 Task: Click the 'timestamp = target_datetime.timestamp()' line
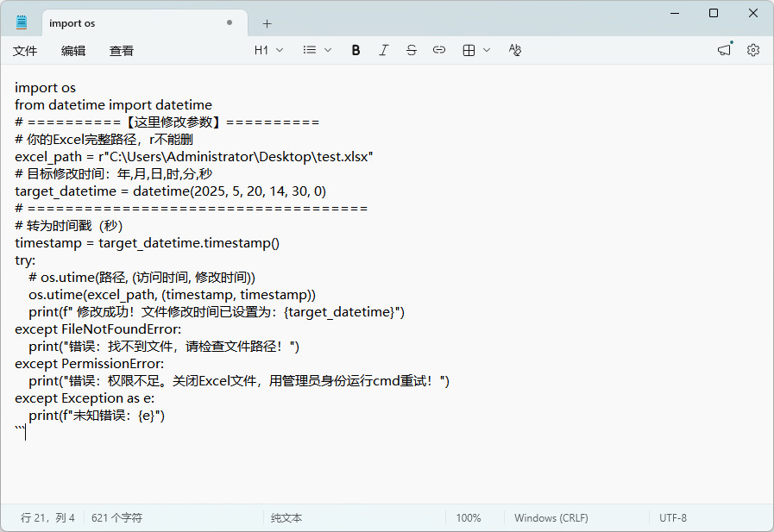pyautogui.click(x=147, y=243)
